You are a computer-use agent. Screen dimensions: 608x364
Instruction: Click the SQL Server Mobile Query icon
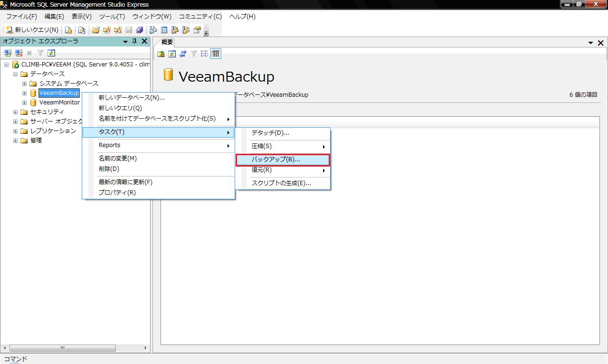click(x=82, y=30)
